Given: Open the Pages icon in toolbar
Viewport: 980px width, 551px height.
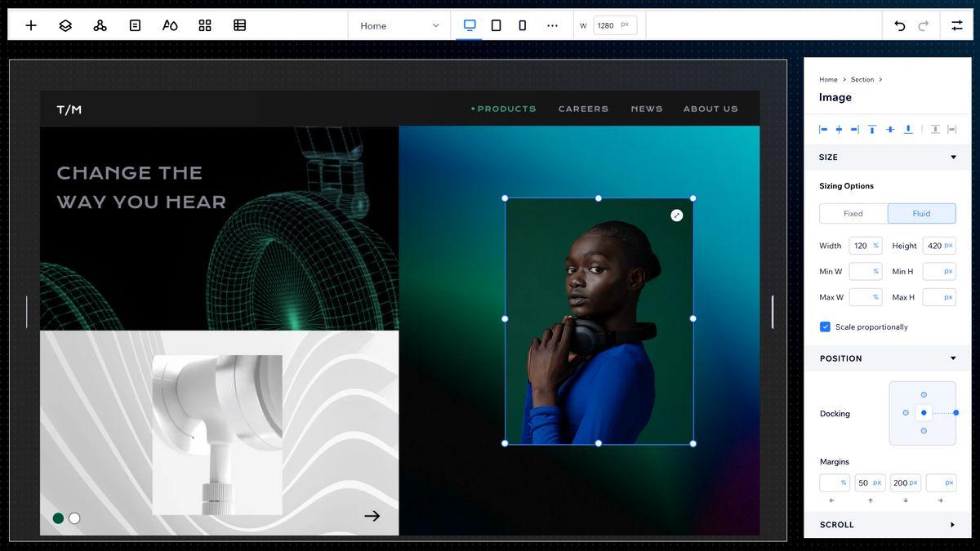Looking at the screenshot, I should coord(135,25).
